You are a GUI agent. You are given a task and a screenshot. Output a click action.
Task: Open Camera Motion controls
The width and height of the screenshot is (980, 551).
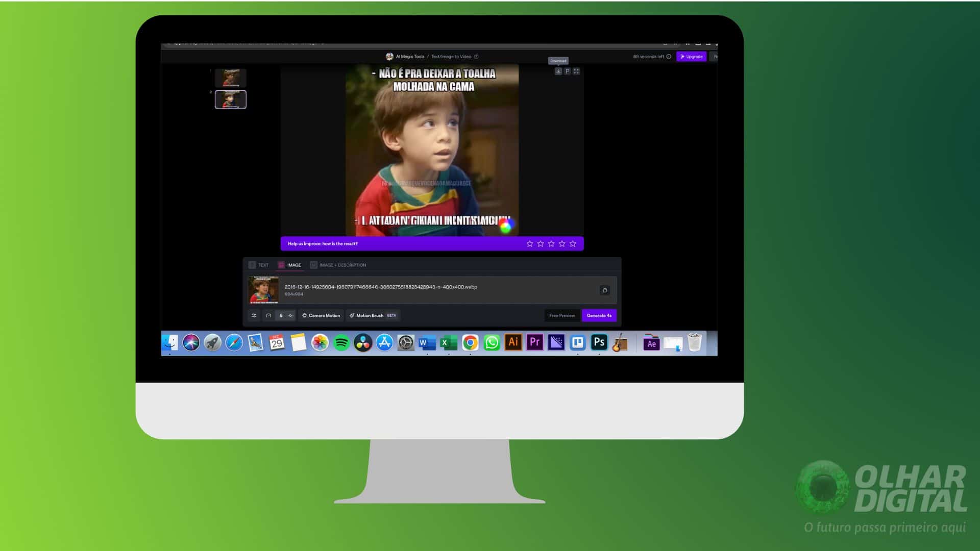tap(321, 316)
